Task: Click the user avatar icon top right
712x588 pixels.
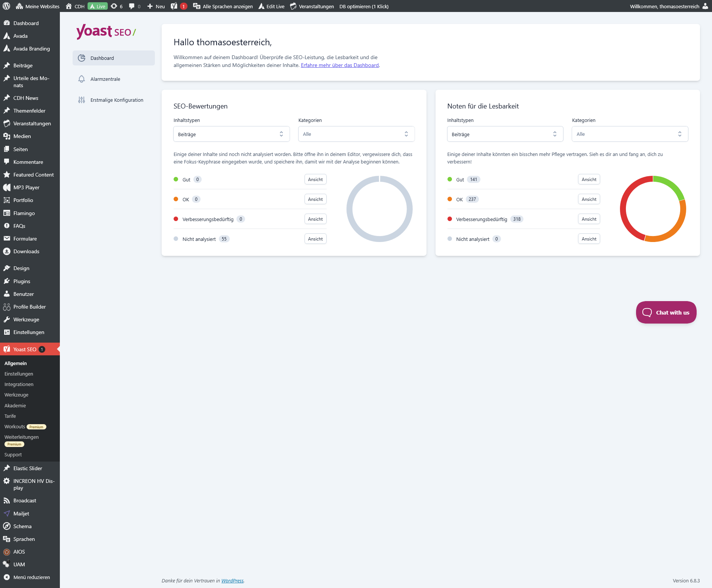Action: click(x=705, y=6)
